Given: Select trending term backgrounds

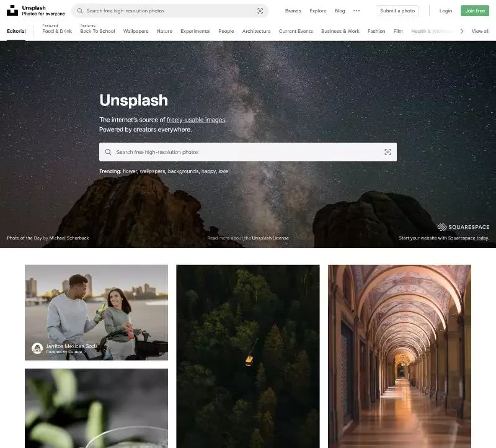Looking at the screenshot, I should [184, 171].
